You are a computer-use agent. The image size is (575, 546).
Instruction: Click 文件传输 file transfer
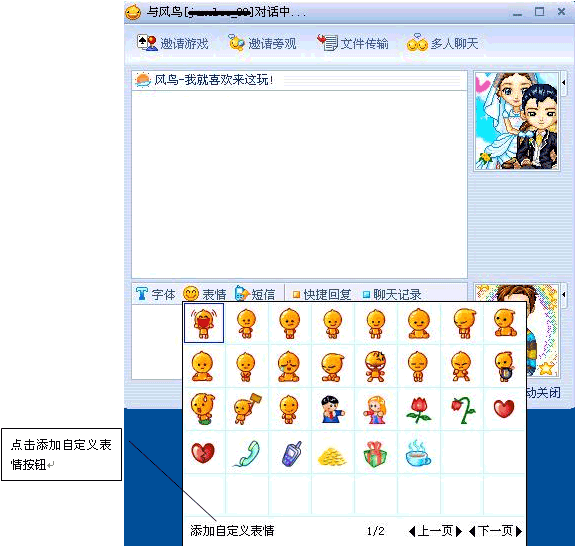tap(352, 43)
